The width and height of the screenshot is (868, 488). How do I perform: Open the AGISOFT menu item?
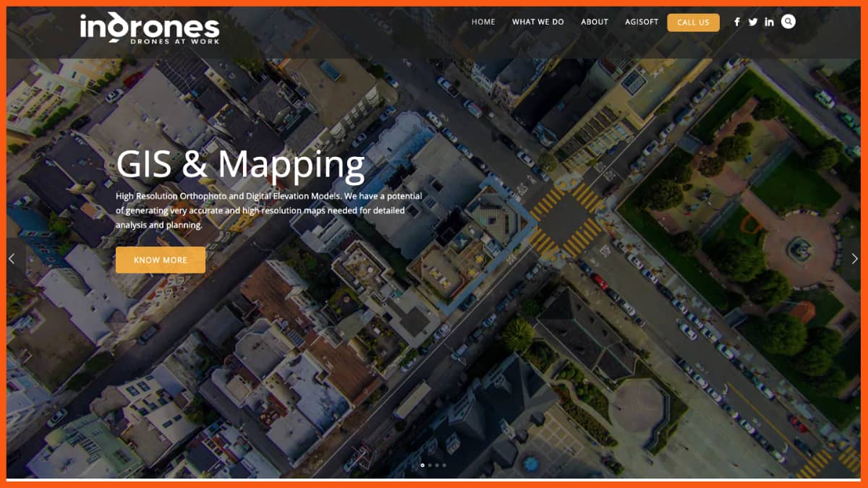[642, 22]
